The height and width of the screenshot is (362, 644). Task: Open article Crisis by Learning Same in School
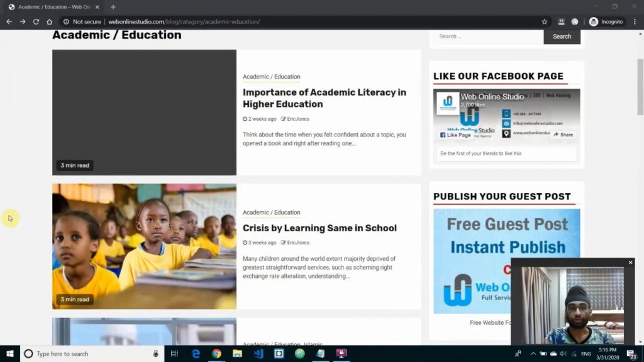click(x=319, y=228)
